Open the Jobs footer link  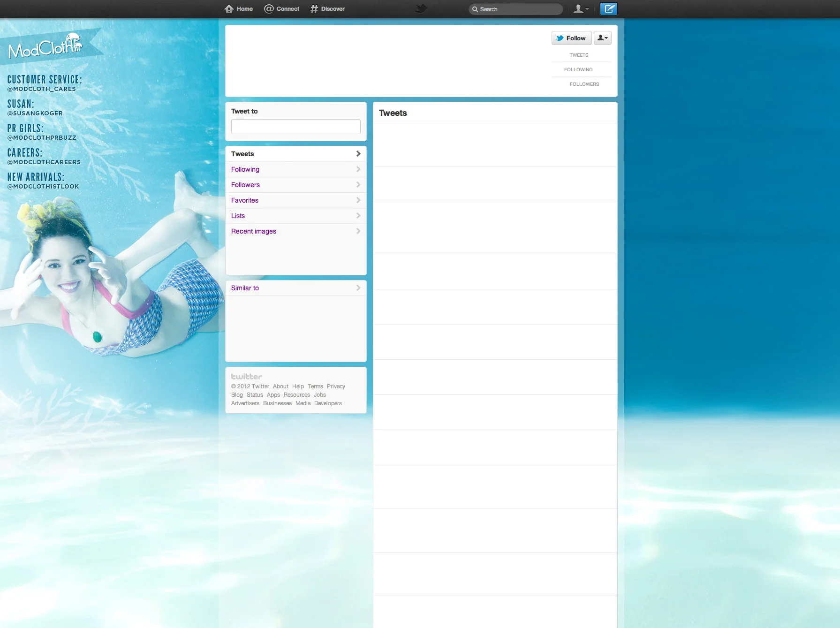point(320,395)
